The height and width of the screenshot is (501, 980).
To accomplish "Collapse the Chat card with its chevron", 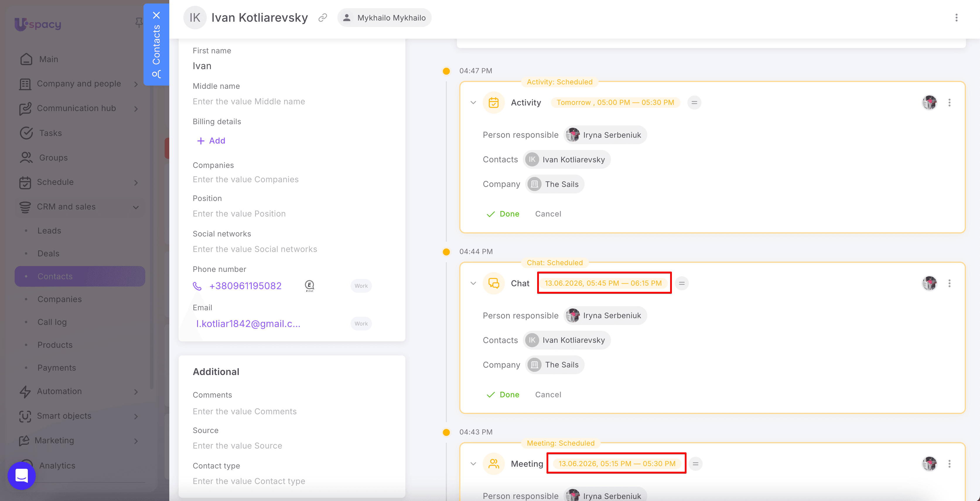I will (473, 283).
